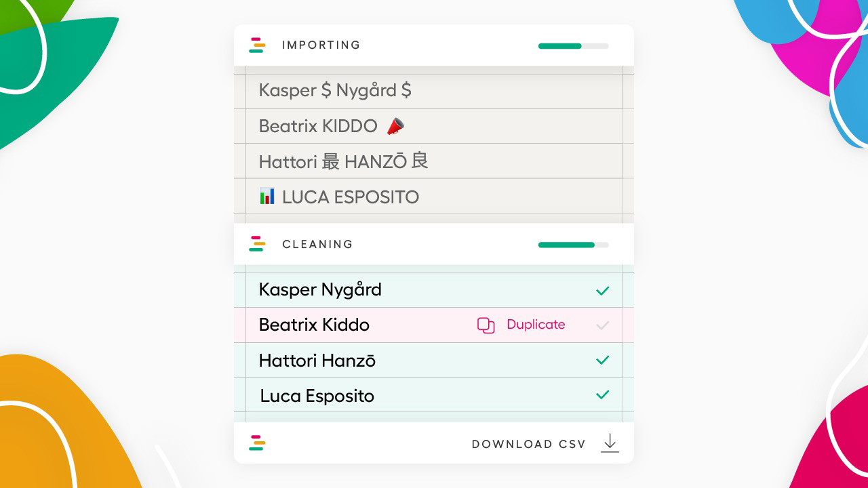Click the logo icon beside Importing

click(x=256, y=45)
